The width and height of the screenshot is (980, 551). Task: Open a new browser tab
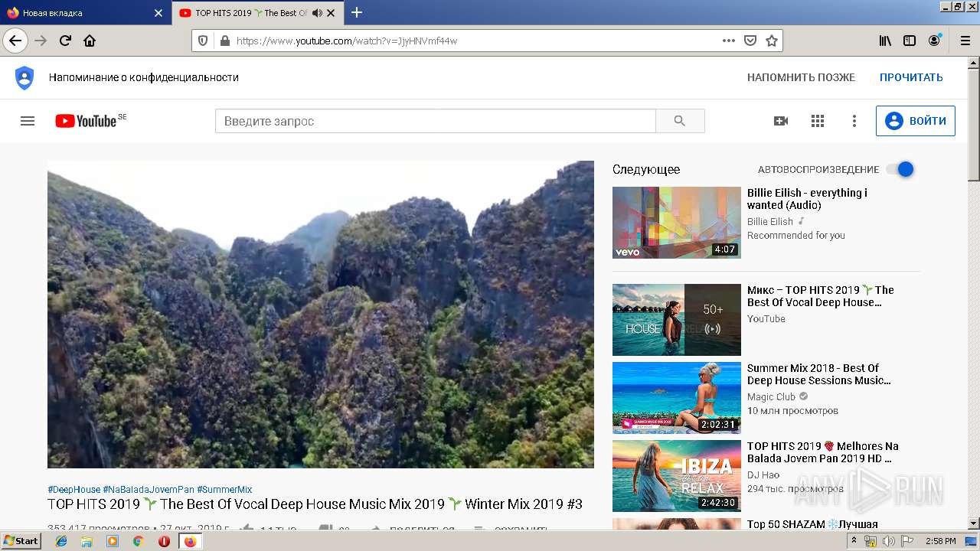pos(357,12)
